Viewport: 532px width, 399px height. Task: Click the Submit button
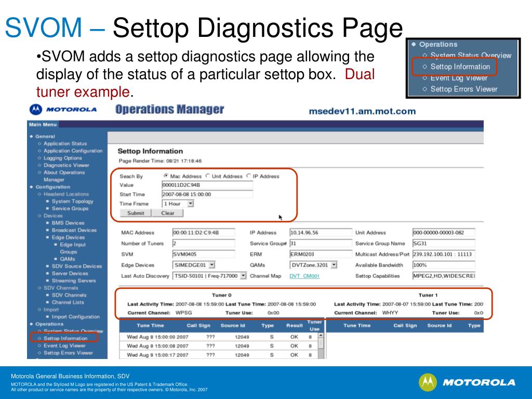click(x=136, y=213)
